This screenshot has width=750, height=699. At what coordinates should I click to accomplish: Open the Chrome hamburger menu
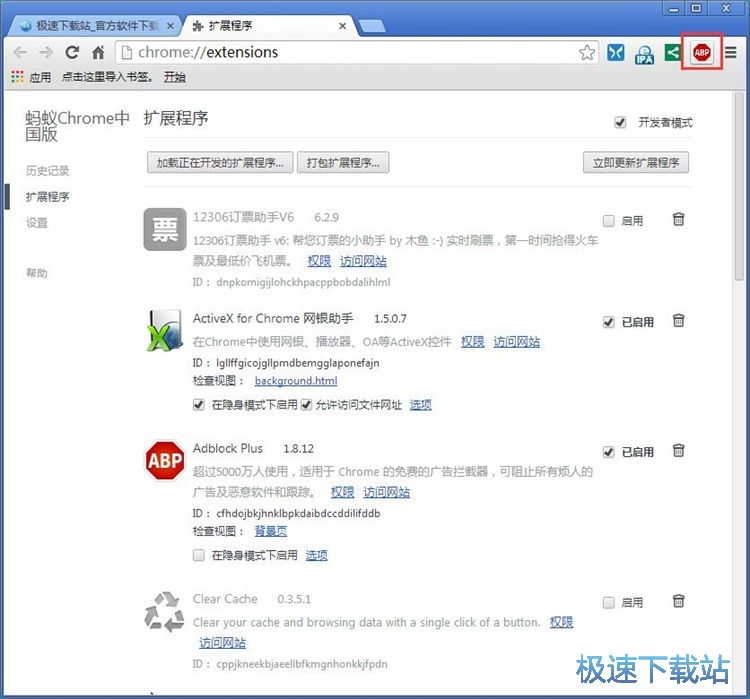(x=730, y=52)
